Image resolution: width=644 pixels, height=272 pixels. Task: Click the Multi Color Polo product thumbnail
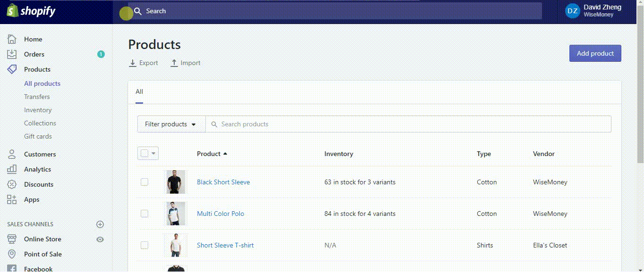point(176,214)
